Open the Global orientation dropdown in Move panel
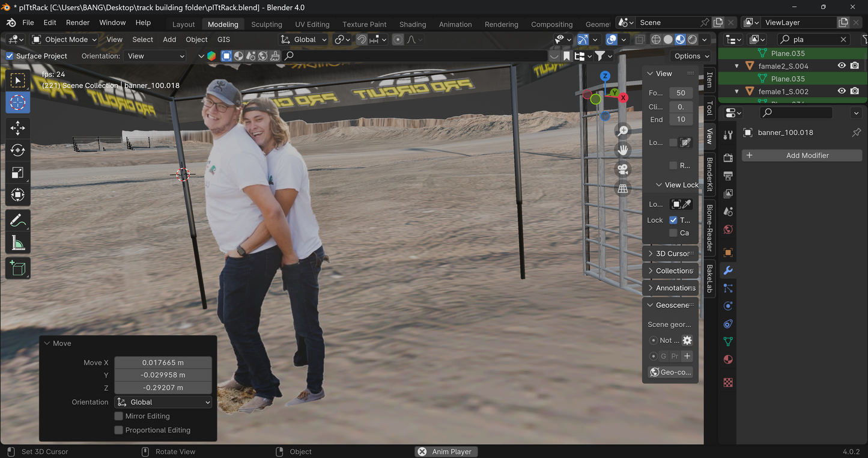The height and width of the screenshot is (458, 868). pyautogui.click(x=163, y=402)
